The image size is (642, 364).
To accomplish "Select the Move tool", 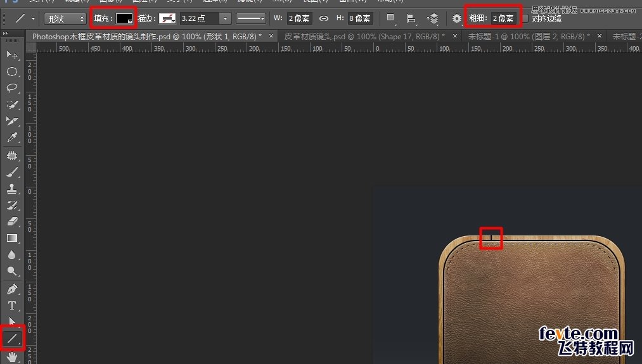I will [12, 54].
